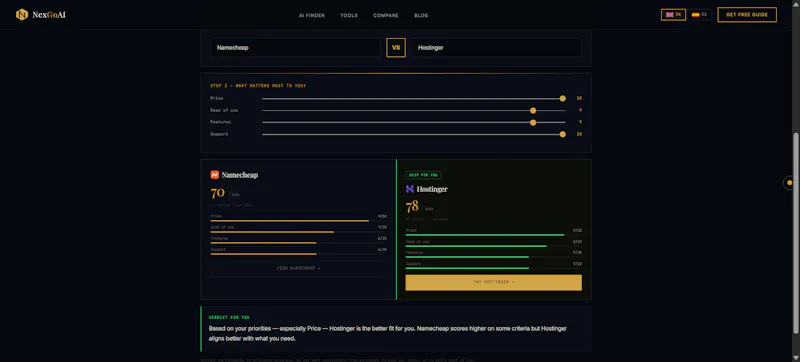Click the Price priority slider handle

562,98
